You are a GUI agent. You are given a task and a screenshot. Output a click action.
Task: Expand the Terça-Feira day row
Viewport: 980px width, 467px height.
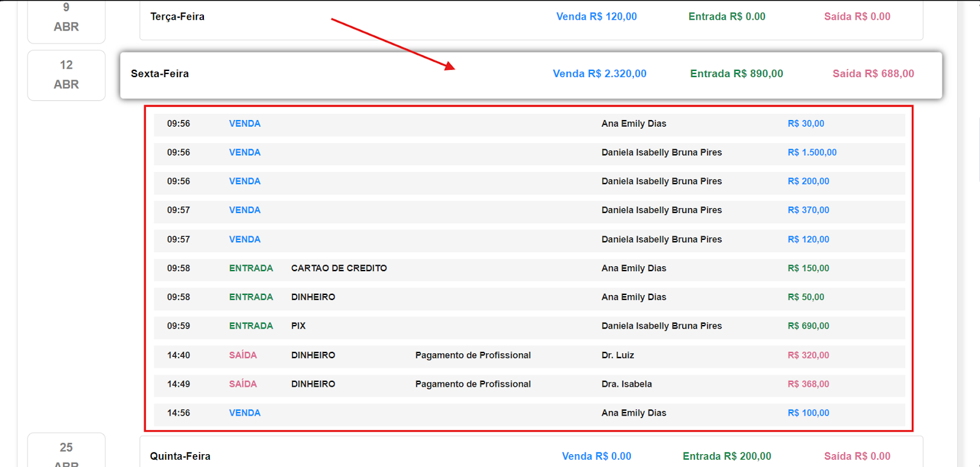pyautogui.click(x=531, y=20)
